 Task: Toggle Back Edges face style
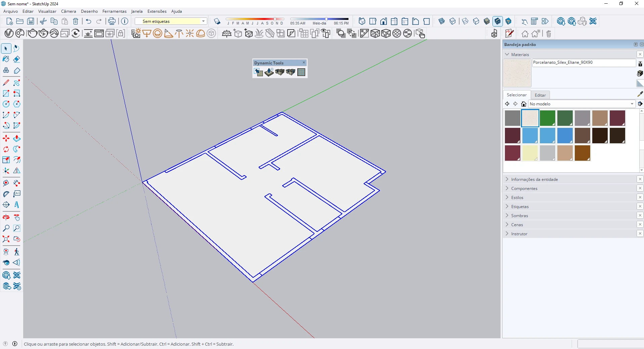pos(453,21)
